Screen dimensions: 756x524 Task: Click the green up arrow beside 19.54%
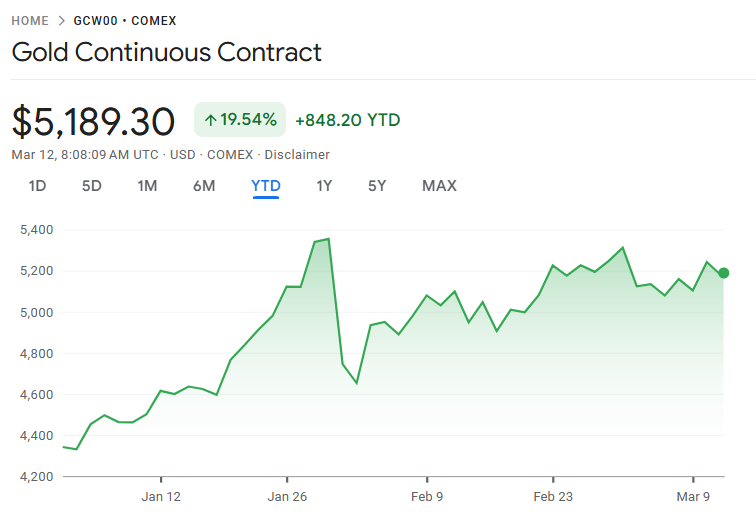click(x=210, y=120)
